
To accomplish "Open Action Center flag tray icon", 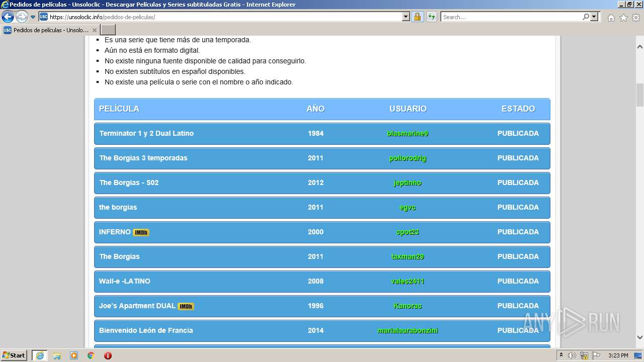I will click(596, 355).
